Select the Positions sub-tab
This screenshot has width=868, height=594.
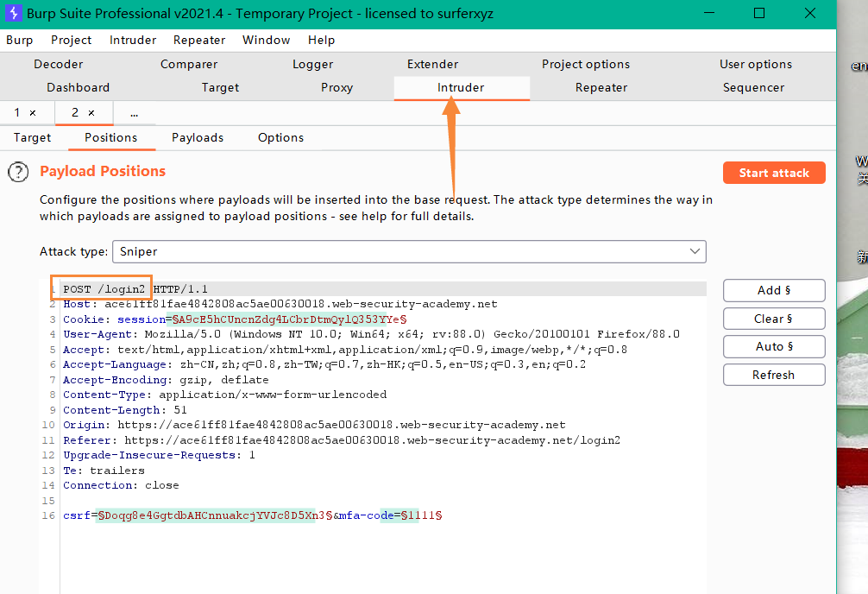[x=110, y=137]
